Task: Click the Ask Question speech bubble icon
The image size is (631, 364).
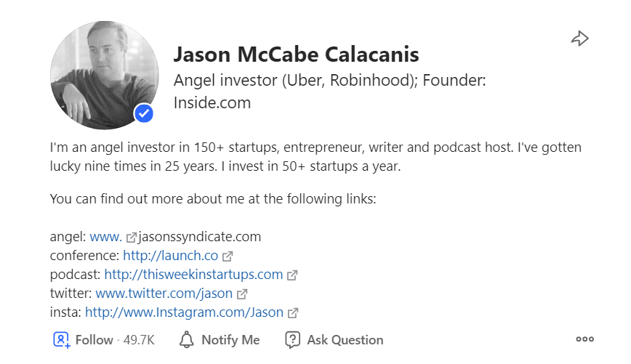Action: click(293, 339)
